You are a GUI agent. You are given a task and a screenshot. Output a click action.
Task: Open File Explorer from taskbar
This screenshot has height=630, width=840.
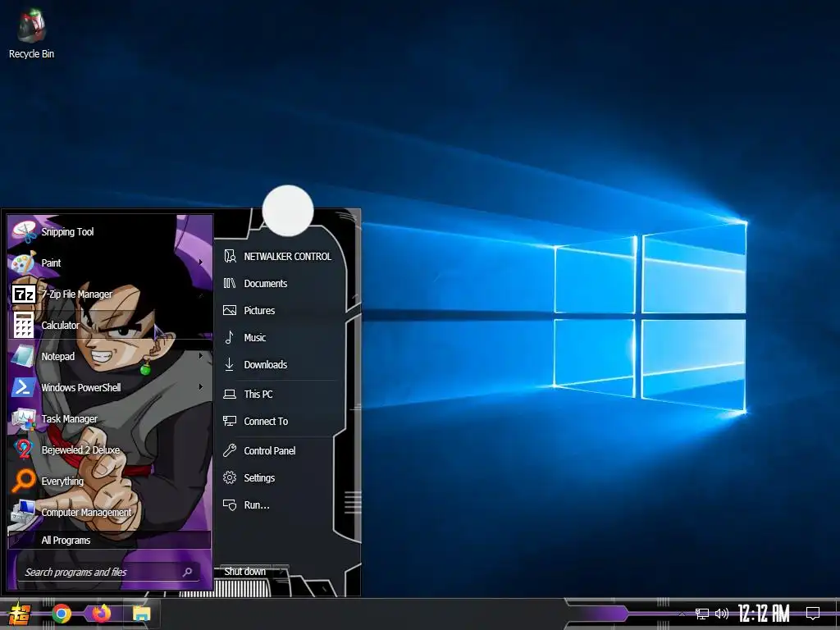pyautogui.click(x=141, y=614)
